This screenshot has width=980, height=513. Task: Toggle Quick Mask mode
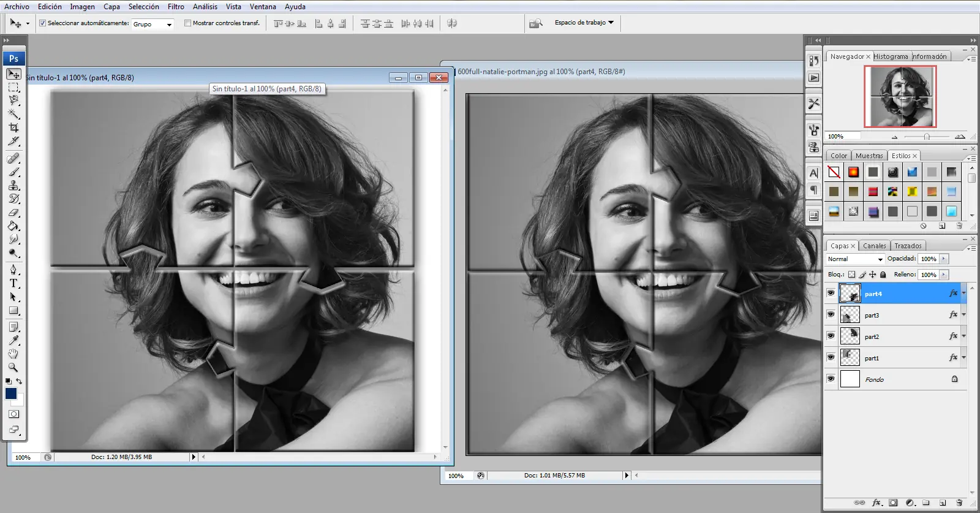coord(13,414)
